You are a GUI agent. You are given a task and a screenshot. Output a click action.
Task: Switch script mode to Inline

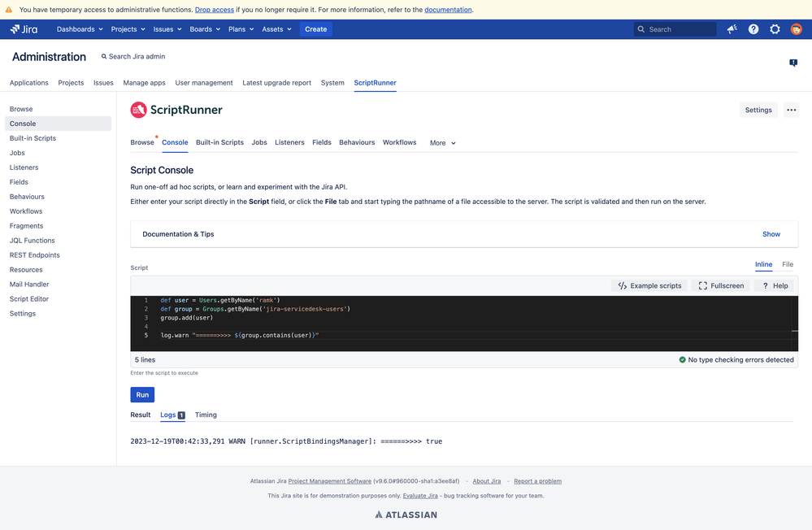tap(763, 264)
